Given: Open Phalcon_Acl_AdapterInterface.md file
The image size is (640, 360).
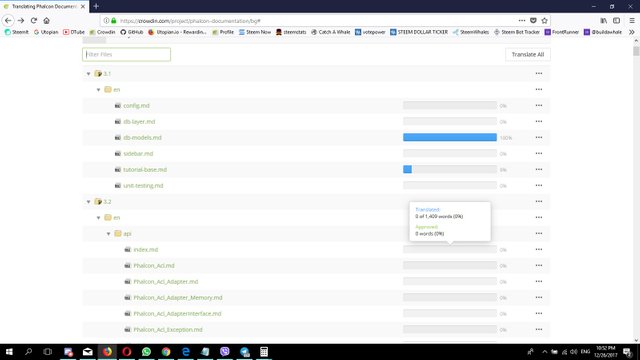Looking at the screenshot, I should (x=177, y=313).
